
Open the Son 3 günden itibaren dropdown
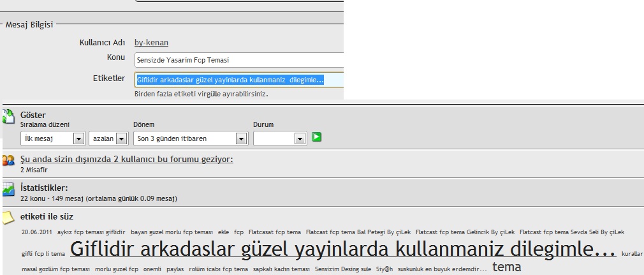191,138
